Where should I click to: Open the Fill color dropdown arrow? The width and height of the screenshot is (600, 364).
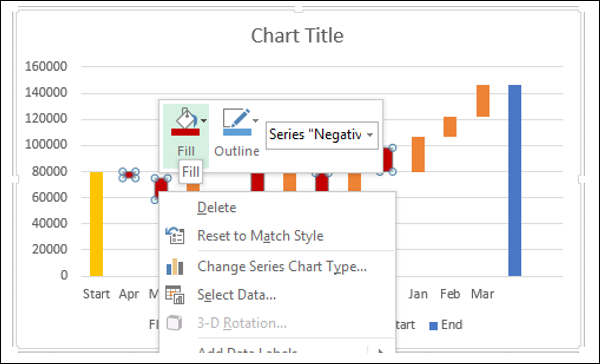tap(204, 121)
